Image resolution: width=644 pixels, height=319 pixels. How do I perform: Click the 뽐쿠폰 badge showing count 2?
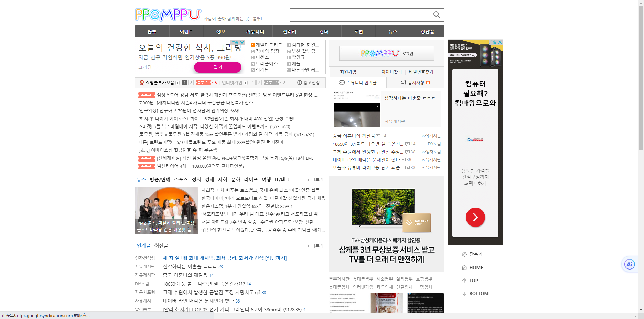[x=271, y=82]
